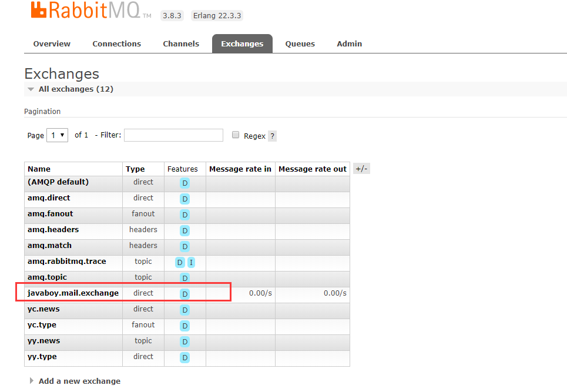Click the Erlang 22.3.3 label

tap(217, 15)
